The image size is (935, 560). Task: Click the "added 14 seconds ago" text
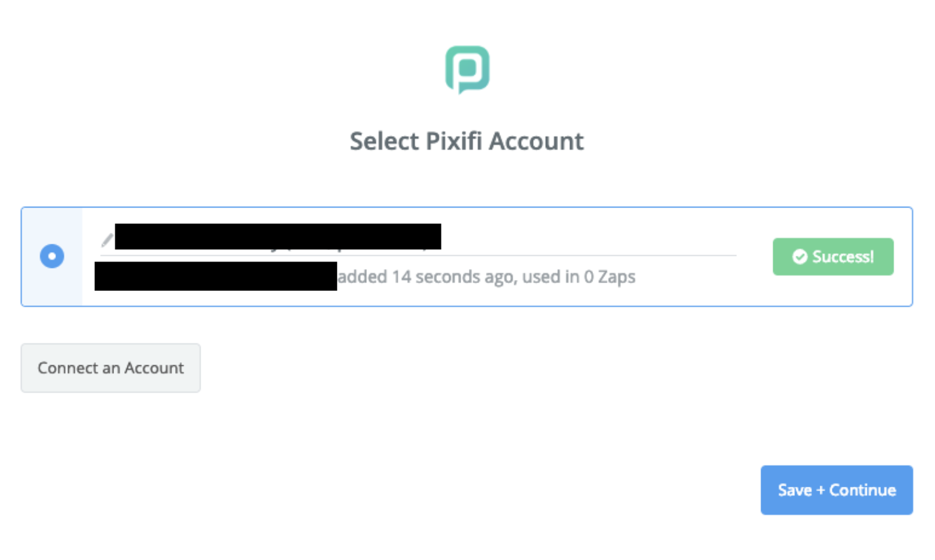tap(426, 277)
